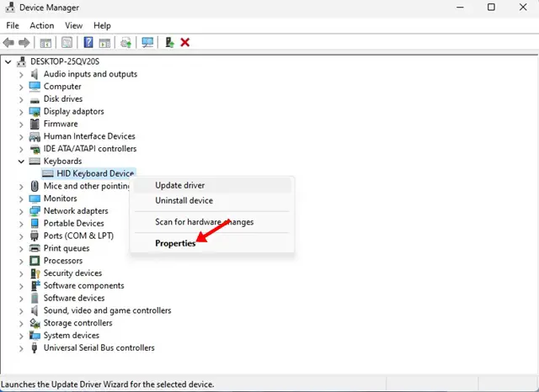Open the View menu
This screenshot has width=539, height=392.
pos(73,26)
